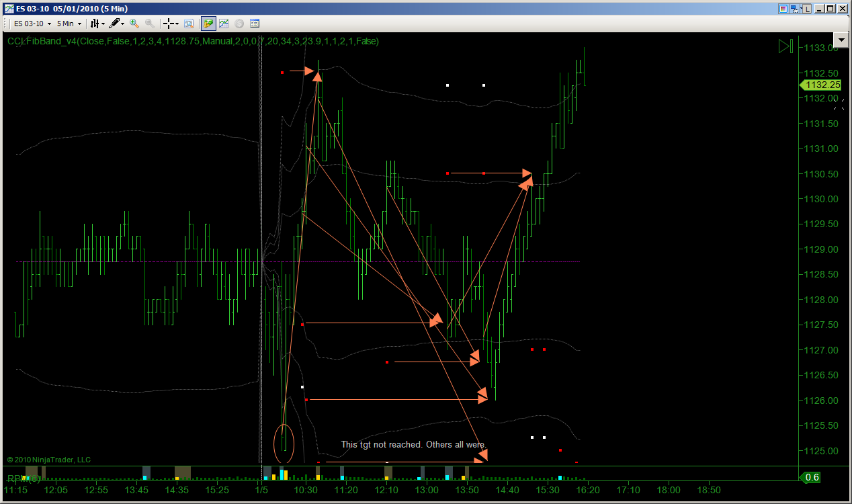Click the 1130.00 price axis label
Screen dimensions: 852x504
pos(822,199)
